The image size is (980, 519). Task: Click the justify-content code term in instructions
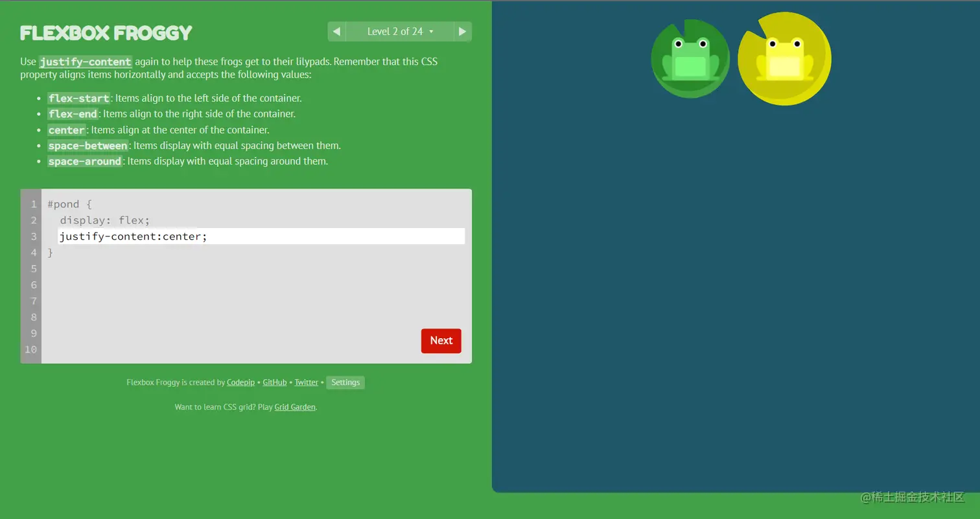tap(86, 62)
